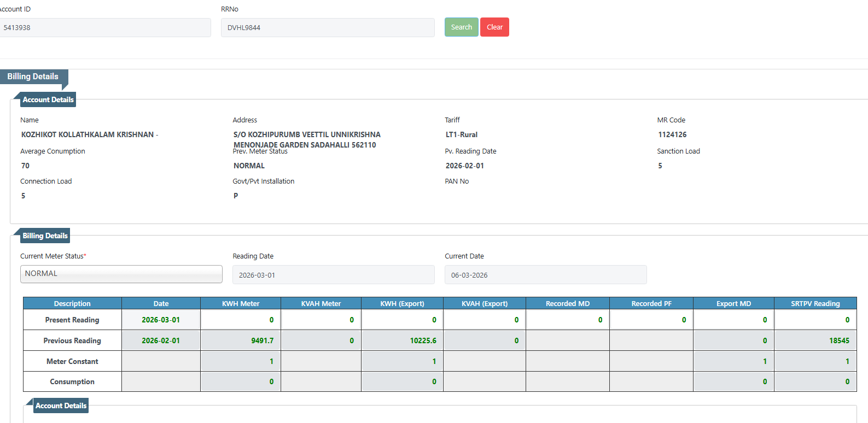The image size is (868, 423).
Task: Click the KWH Meter column header
Action: 241,303
